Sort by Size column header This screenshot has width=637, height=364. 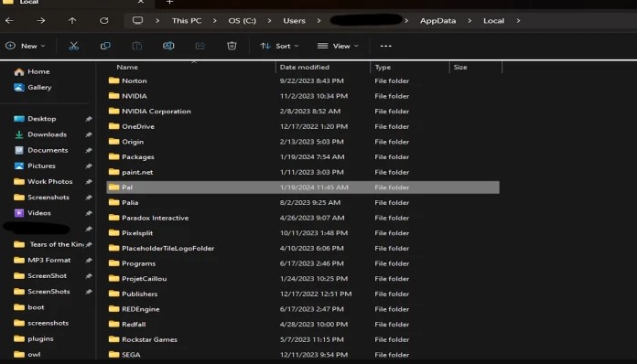(x=460, y=67)
